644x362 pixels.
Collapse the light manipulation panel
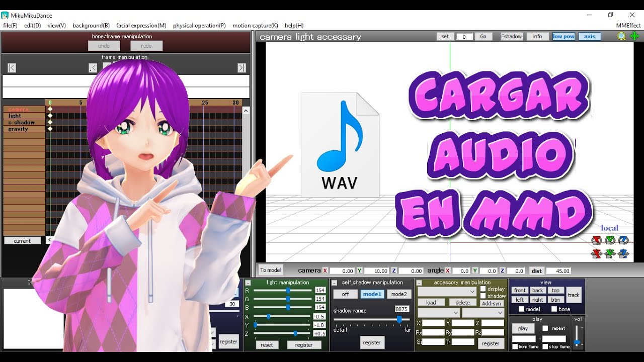pyautogui.click(x=248, y=283)
